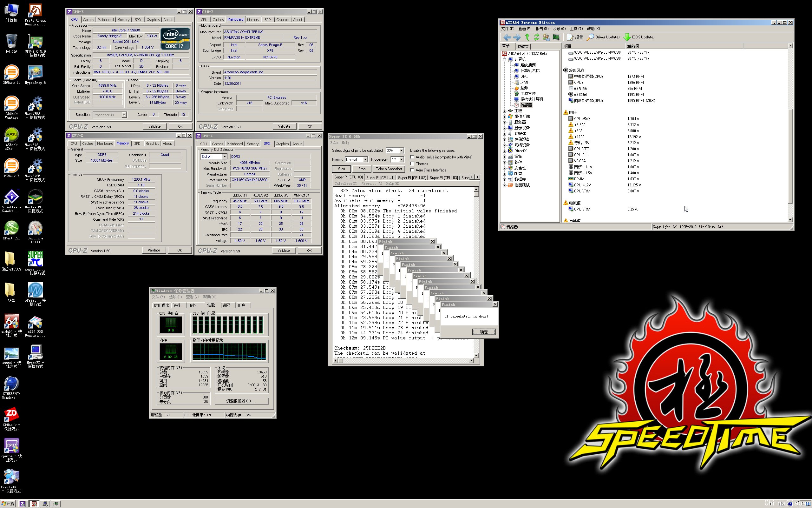Click the Driver Updates magnifier icon
The width and height of the screenshot is (812, 508).
click(590, 37)
